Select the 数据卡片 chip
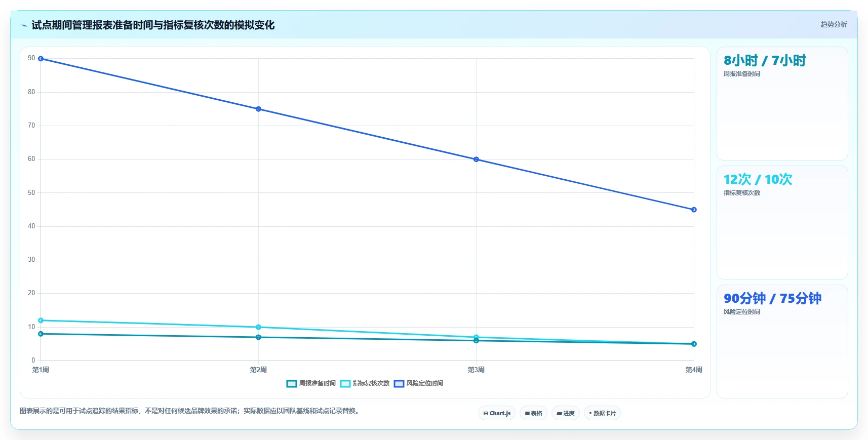This screenshot has height=440, width=868. [x=602, y=413]
